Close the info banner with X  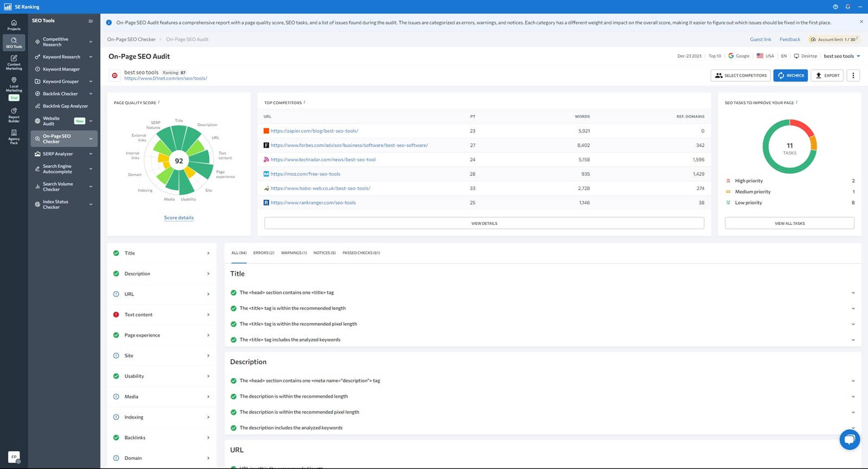tap(861, 22)
